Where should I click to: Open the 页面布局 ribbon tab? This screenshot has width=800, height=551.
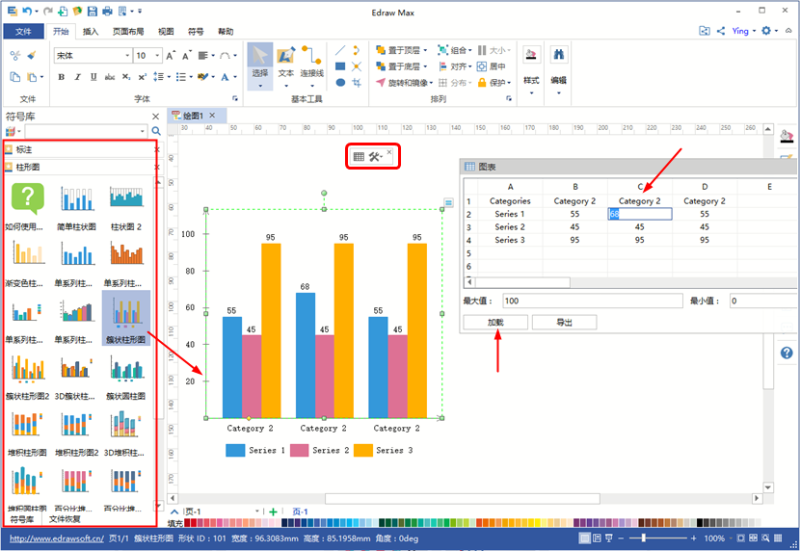coord(129,31)
